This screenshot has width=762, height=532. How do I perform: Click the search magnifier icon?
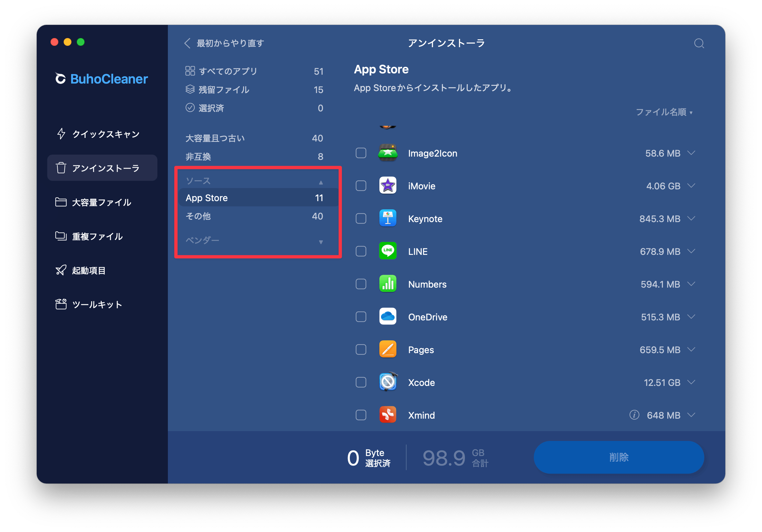point(699,44)
